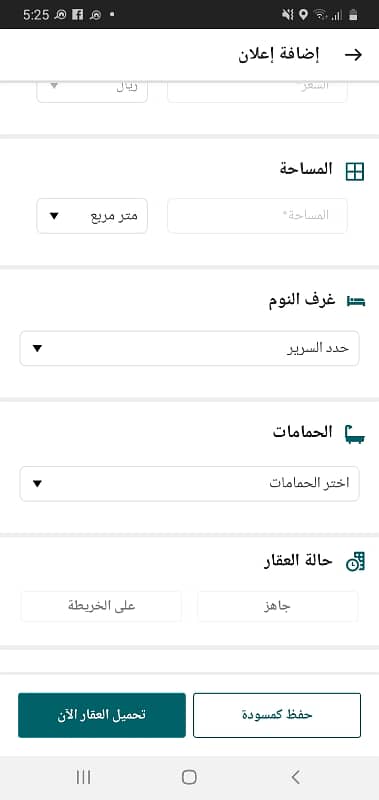Tap the bed icon beside غرف النوم
379x800 pixels.
coord(356,301)
